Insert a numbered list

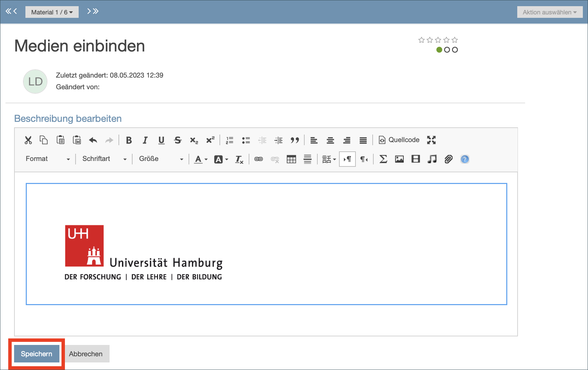229,140
